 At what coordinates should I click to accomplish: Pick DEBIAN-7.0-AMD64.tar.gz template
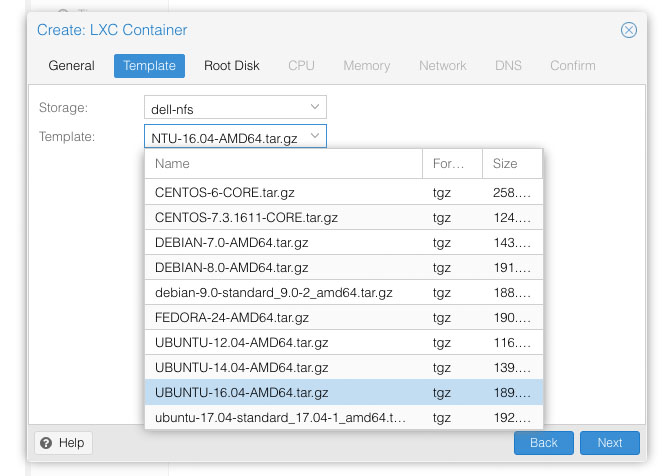[x=344, y=242]
